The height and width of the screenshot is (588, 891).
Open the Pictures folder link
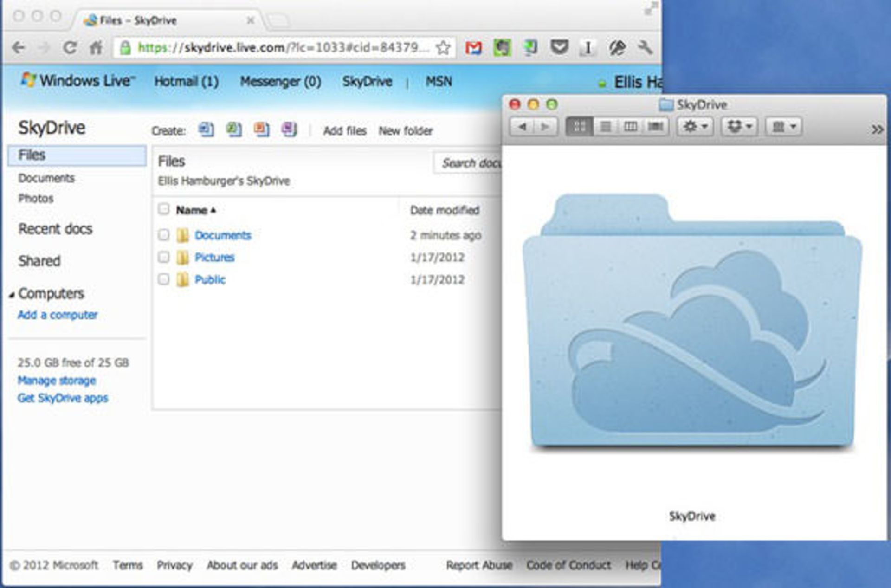coord(214,258)
